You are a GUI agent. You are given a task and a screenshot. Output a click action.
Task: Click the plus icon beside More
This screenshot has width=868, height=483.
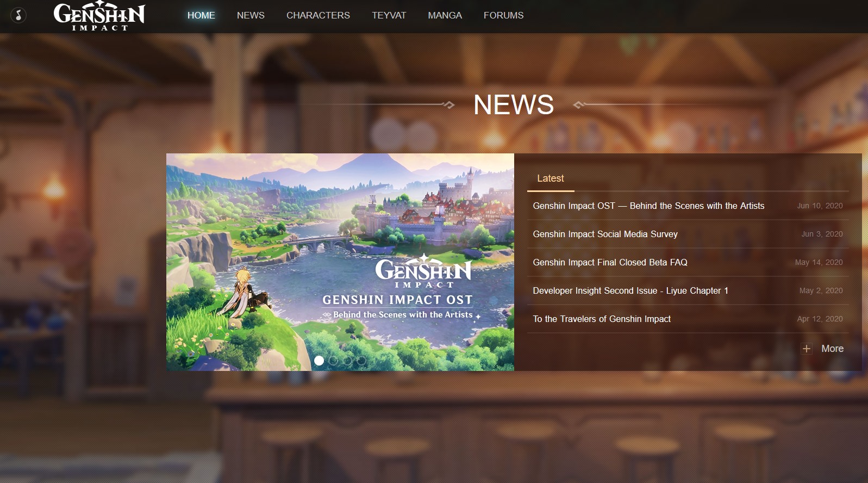coord(807,349)
